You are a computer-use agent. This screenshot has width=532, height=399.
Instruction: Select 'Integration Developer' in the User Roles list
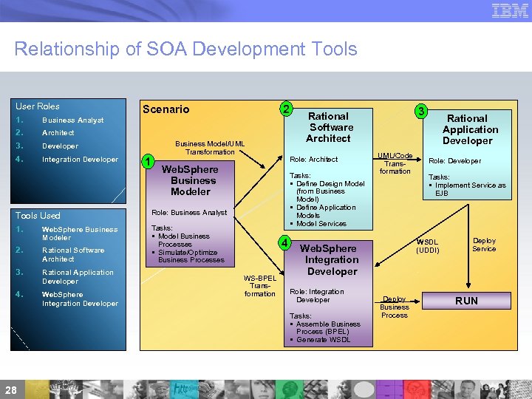(x=80, y=160)
